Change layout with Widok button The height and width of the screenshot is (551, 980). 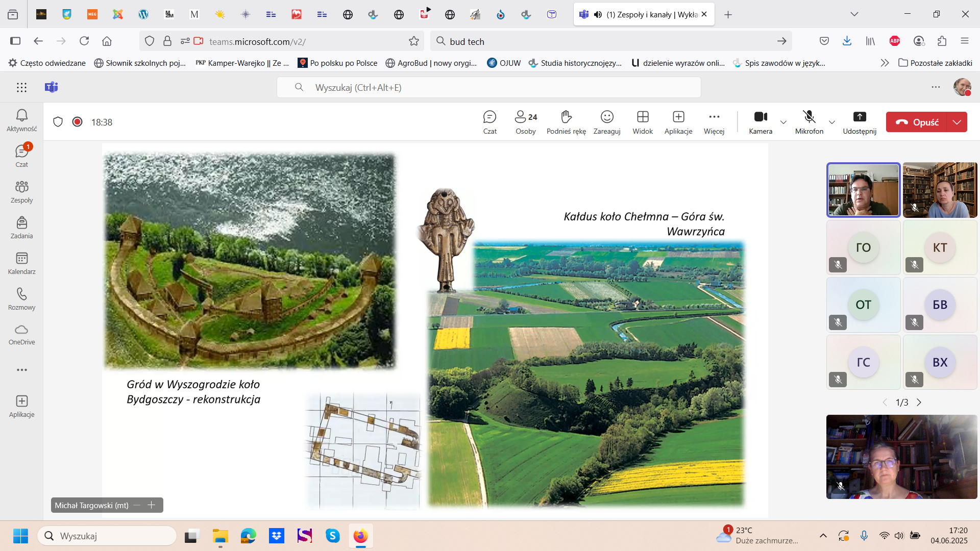(x=643, y=122)
